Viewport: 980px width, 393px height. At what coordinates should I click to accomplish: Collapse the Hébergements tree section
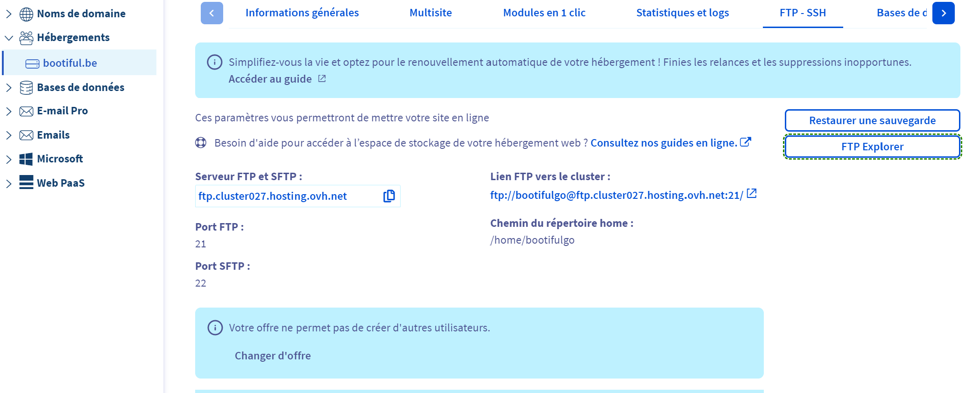tap(9, 38)
